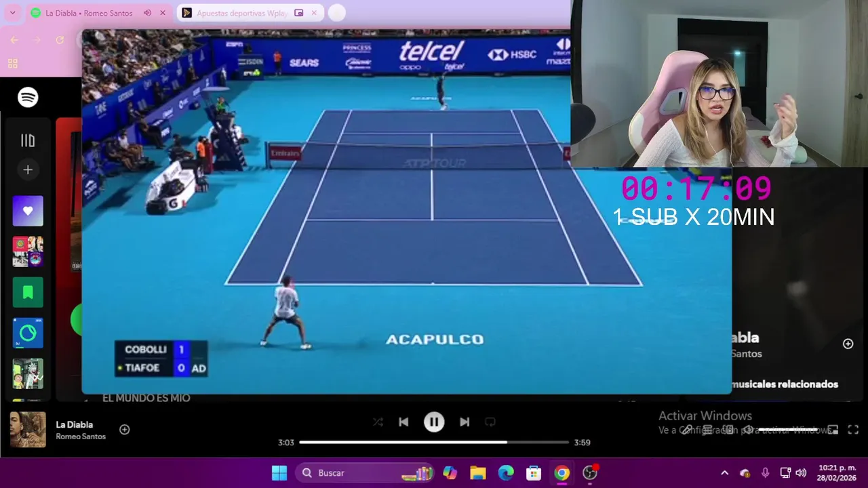Adjust the Spotify volume slider

(x=789, y=430)
